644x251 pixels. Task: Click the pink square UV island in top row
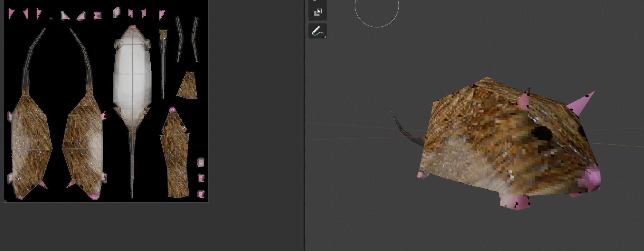pos(97,15)
